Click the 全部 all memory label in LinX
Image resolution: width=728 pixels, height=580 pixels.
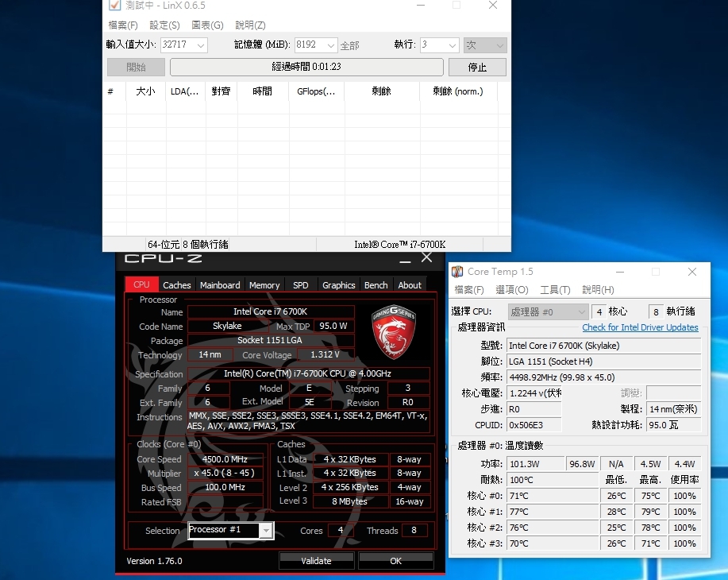coord(349,45)
